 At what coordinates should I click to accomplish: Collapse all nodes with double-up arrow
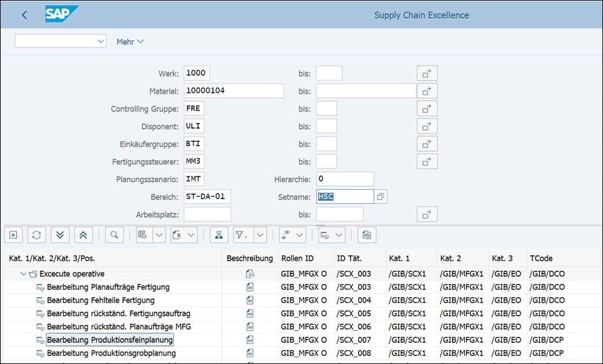[84, 235]
